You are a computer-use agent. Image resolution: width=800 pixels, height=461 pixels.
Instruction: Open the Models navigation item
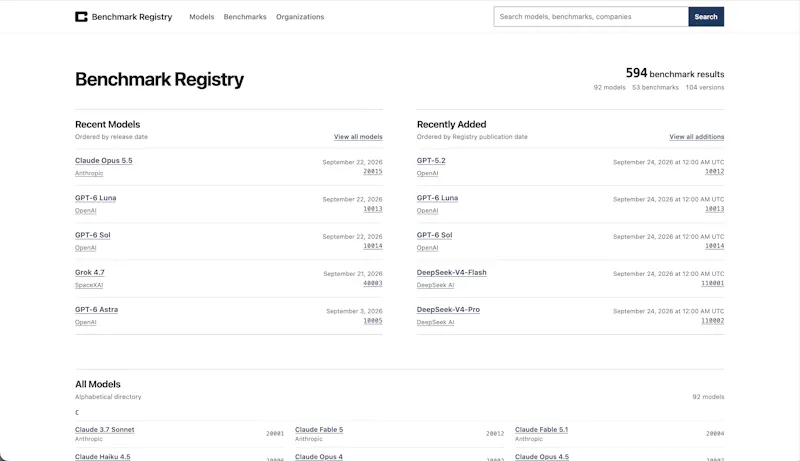click(202, 17)
